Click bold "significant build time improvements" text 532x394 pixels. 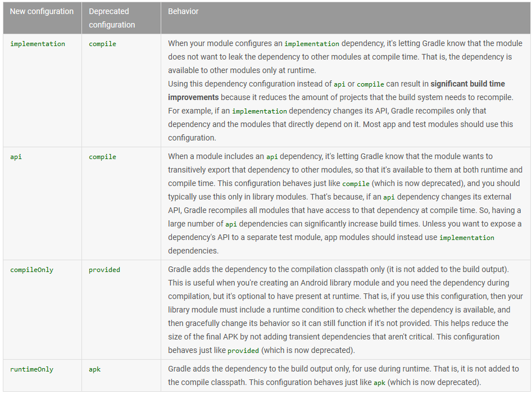[467, 84]
